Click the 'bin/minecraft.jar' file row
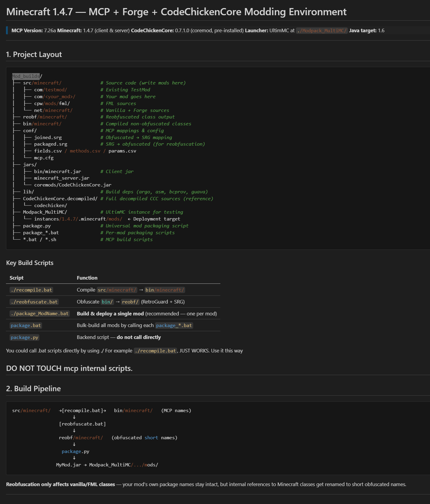 pyautogui.click(x=58, y=172)
